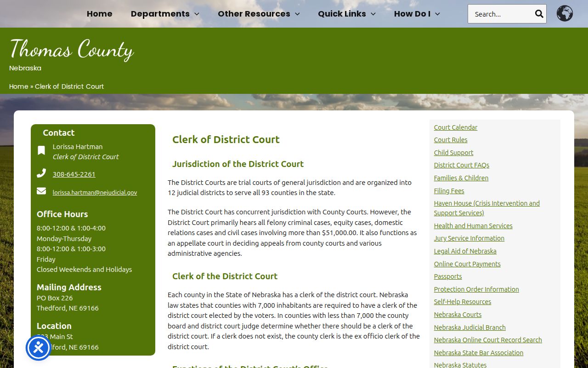This screenshot has height=368, width=588.
Task: Click the bookmark icon beside Lorissa Hartman
Action: pos(41,150)
